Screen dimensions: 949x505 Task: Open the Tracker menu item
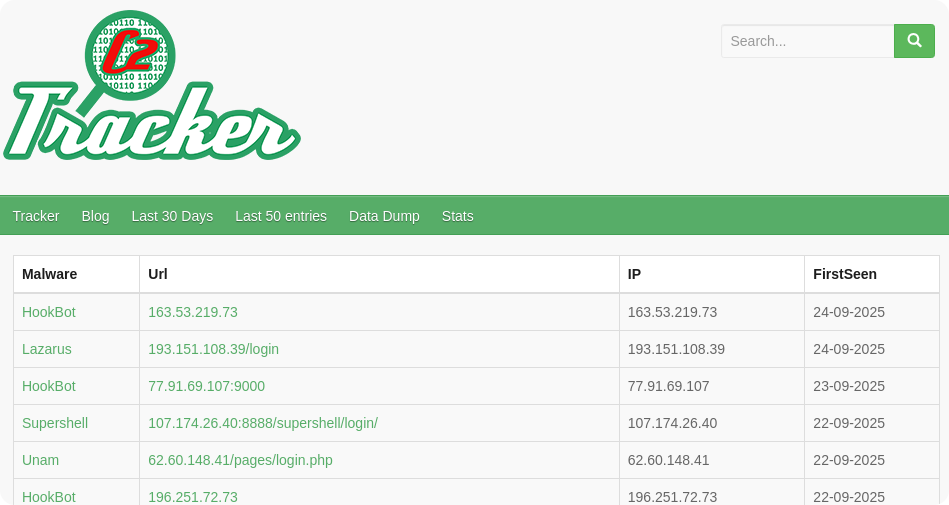[36, 216]
